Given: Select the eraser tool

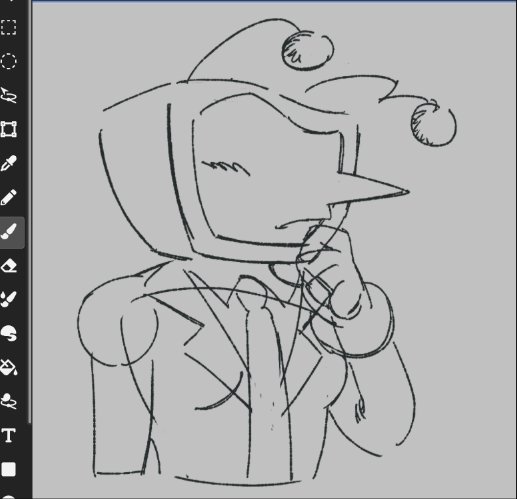Looking at the screenshot, I should (9, 266).
